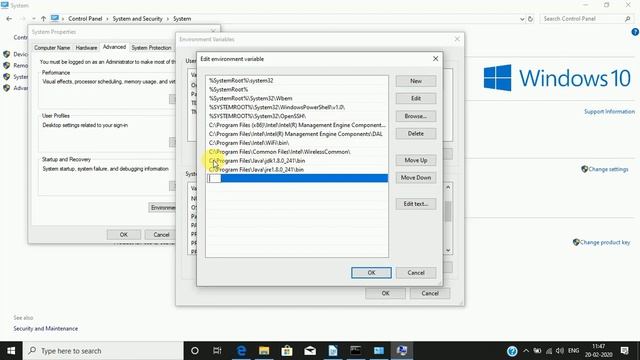The height and width of the screenshot is (360, 640).
Task: Click Cancel in Environment Variables window
Action: click(x=430, y=293)
